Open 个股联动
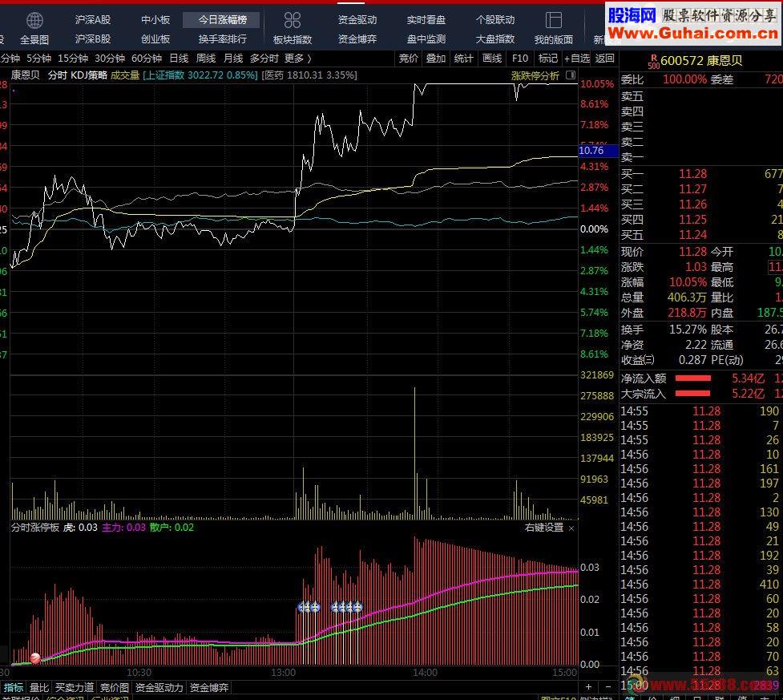783x700 pixels. pyautogui.click(x=494, y=20)
